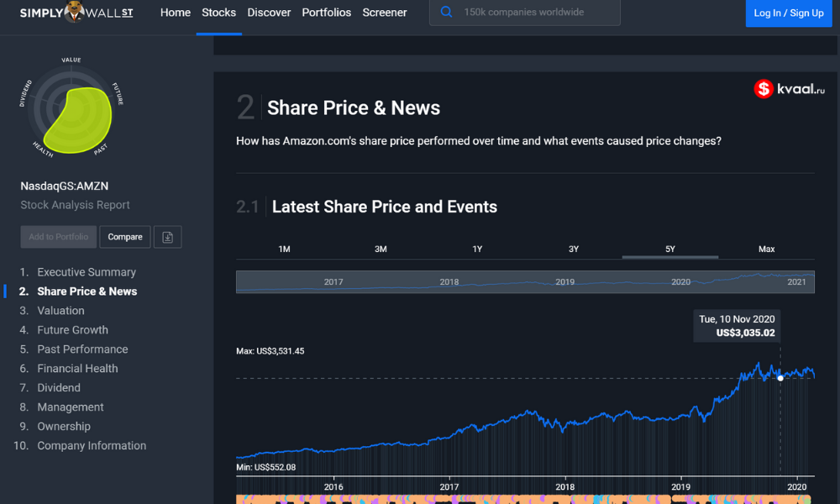840x504 pixels.
Task: Click the US$3,035.02 tooltip value
Action: (745, 333)
